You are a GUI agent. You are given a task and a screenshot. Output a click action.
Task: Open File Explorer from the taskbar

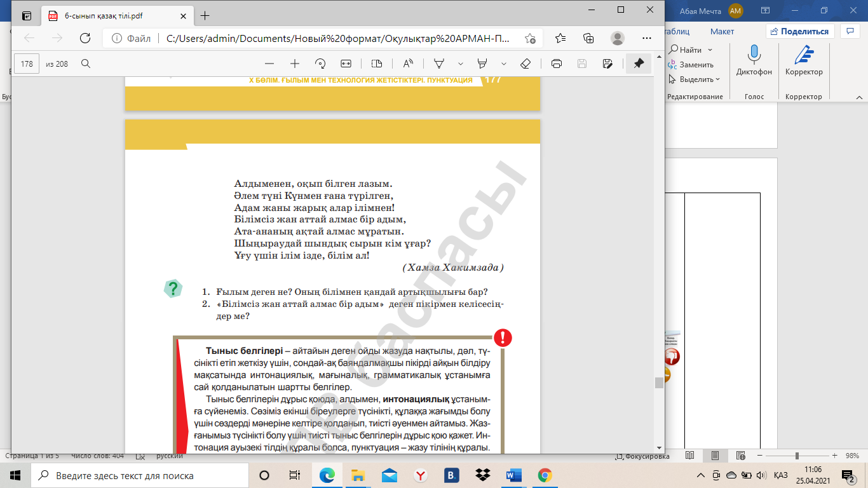[358, 475]
